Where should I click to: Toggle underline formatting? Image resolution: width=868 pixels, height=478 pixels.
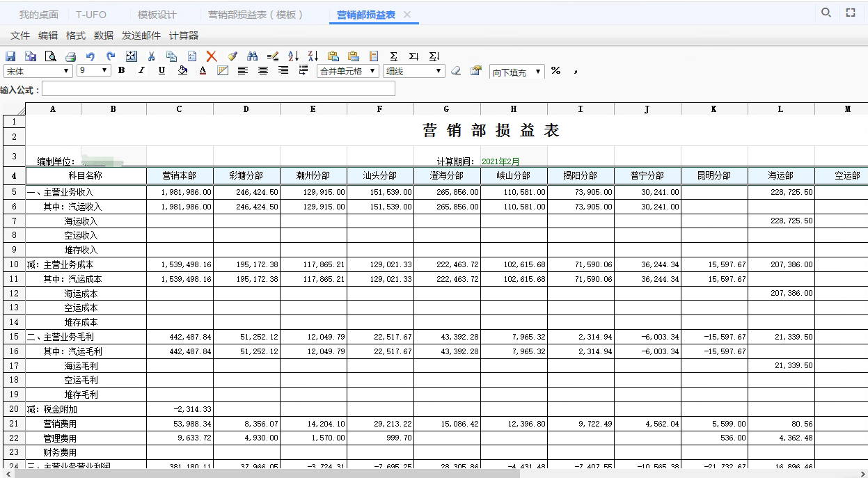pos(161,70)
